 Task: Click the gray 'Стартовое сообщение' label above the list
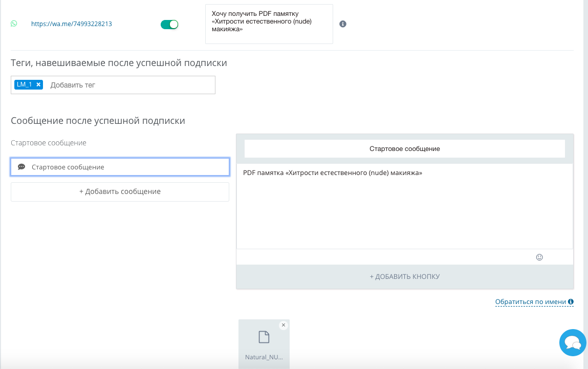click(x=49, y=143)
